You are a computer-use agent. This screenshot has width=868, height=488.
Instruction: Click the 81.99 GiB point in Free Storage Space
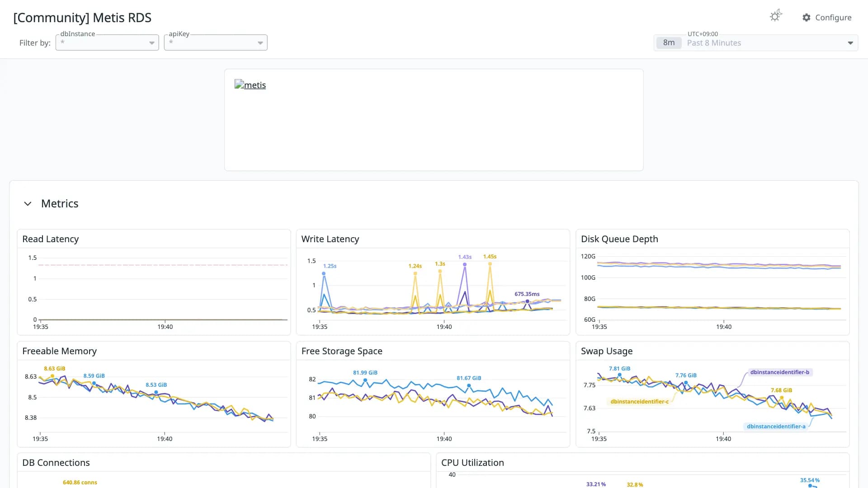(365, 380)
